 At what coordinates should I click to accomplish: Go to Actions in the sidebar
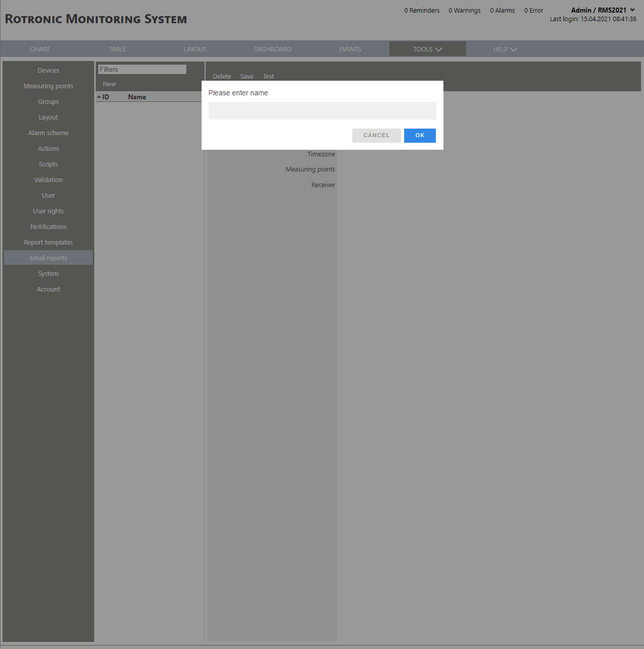coord(48,148)
